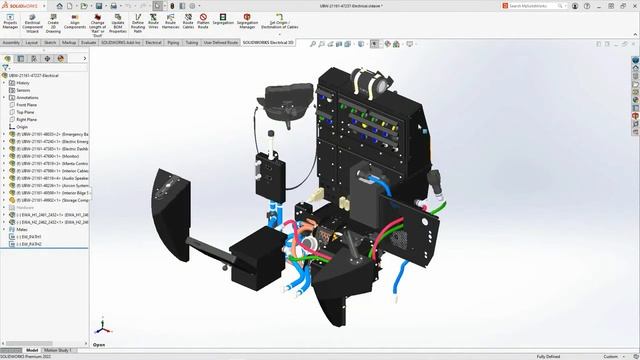Open the Save dropdown arrow

click(x=105, y=6)
